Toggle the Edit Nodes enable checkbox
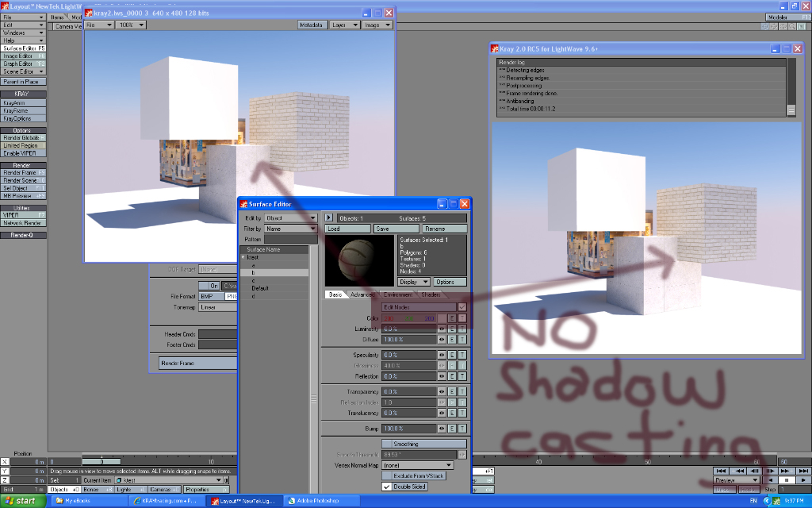Screen dimensions: 812x508 tap(462, 307)
